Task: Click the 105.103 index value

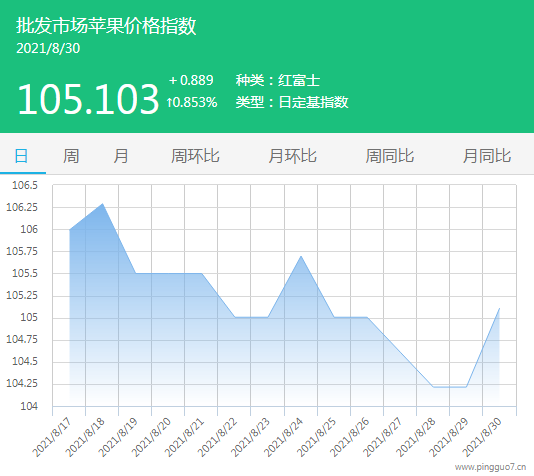Action: pos(88,99)
